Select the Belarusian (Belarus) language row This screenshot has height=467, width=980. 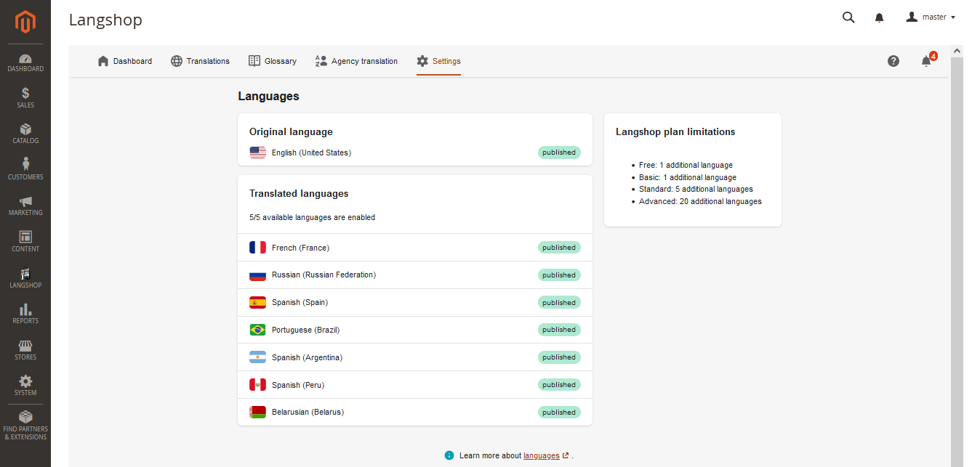click(x=415, y=413)
